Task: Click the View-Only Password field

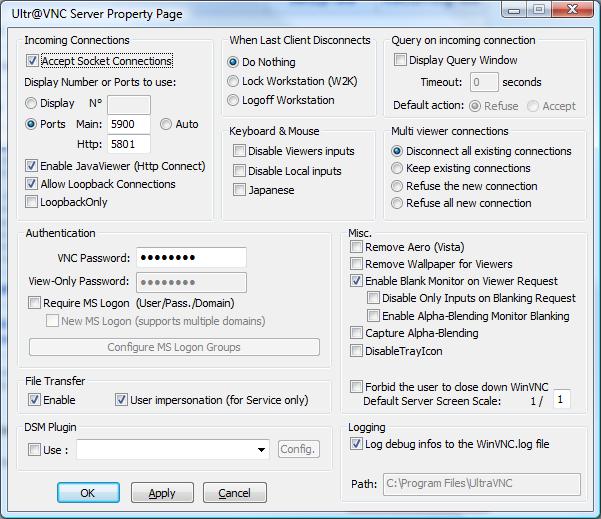Action: 191,282
